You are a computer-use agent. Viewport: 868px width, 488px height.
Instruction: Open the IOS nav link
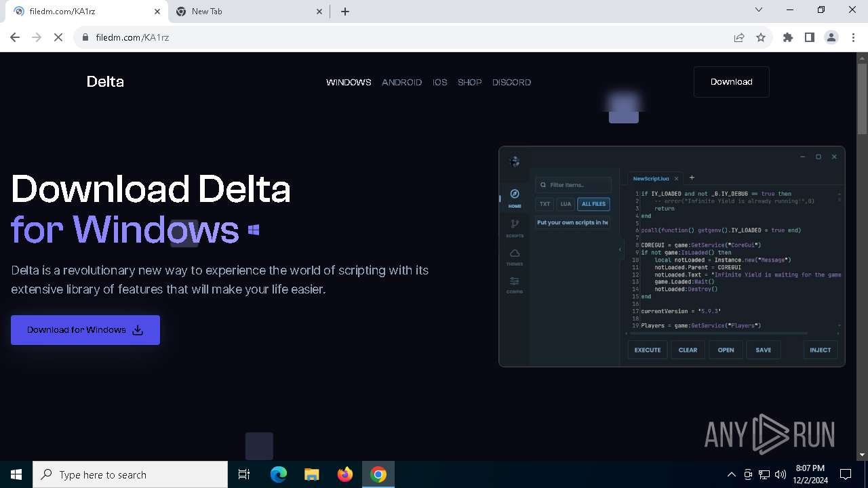click(440, 82)
